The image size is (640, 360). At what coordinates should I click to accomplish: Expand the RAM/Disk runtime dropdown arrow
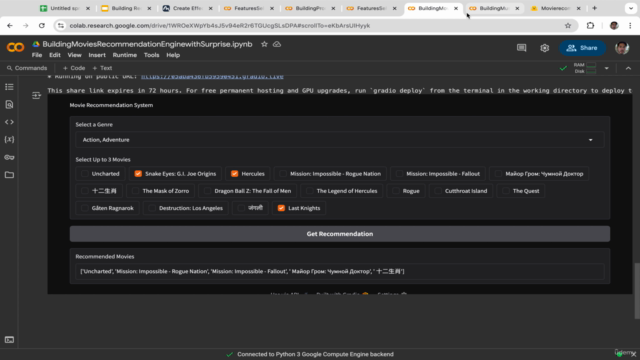pos(607,68)
